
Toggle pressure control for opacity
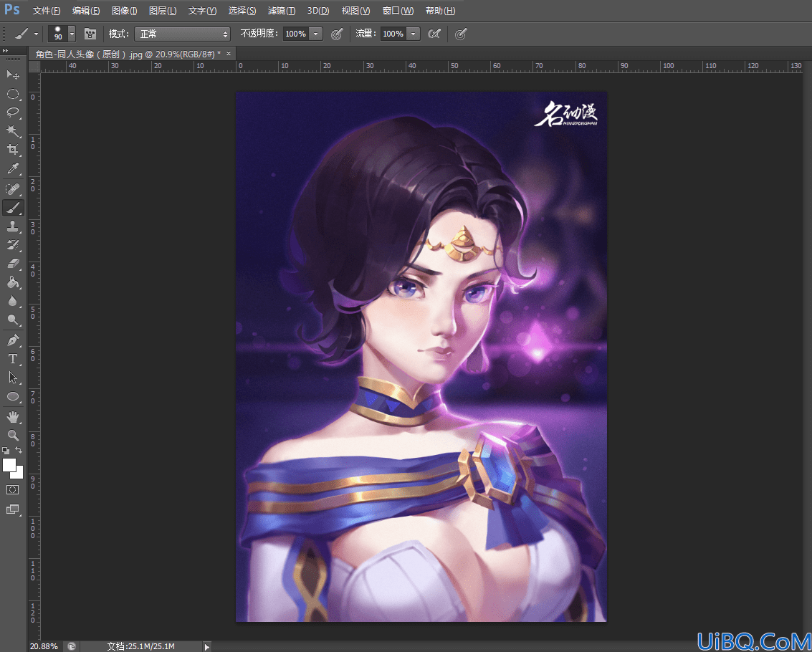point(337,34)
